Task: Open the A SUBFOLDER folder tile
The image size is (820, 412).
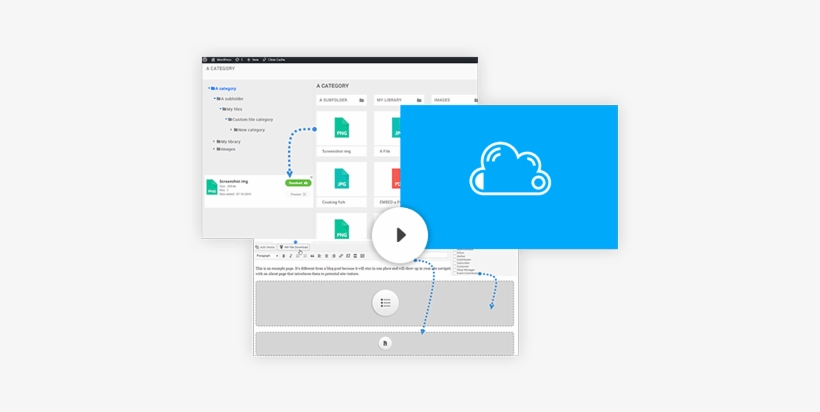Action: coord(341,100)
